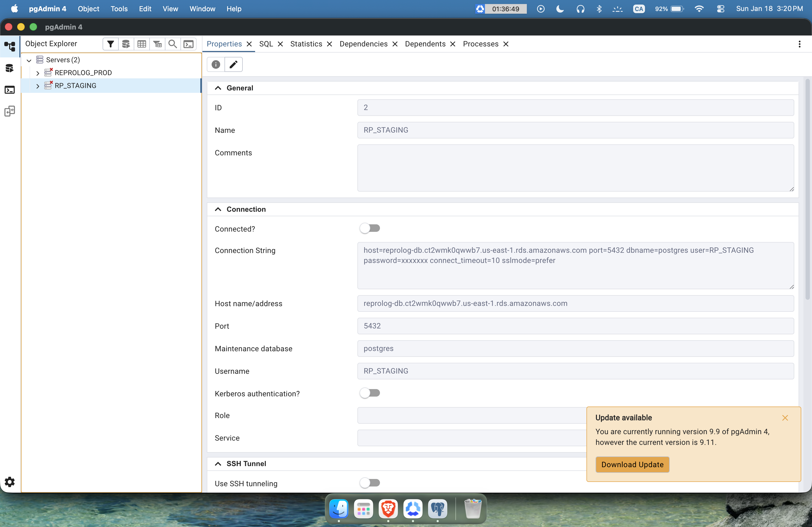Click the REPROLOG_PROD server icon

[48, 72]
